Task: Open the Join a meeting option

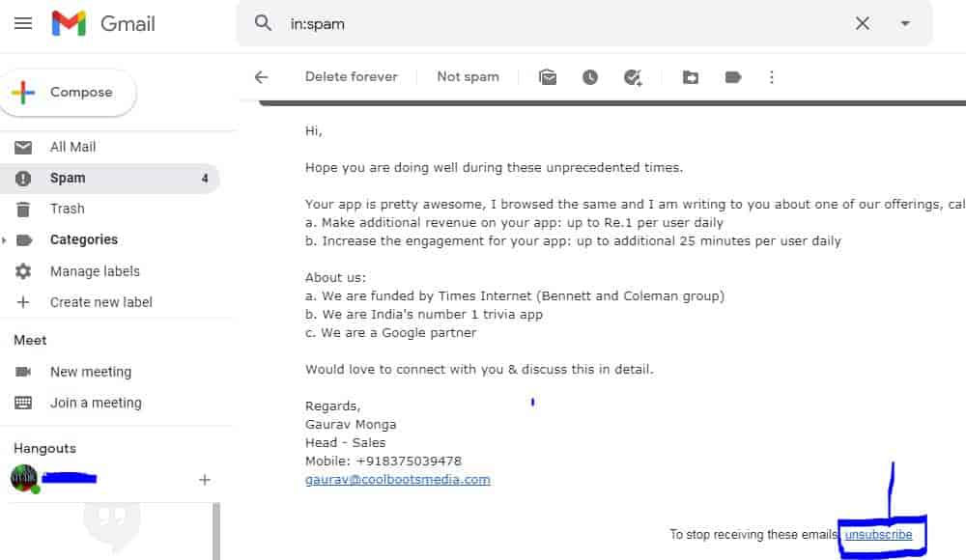Action: point(96,403)
